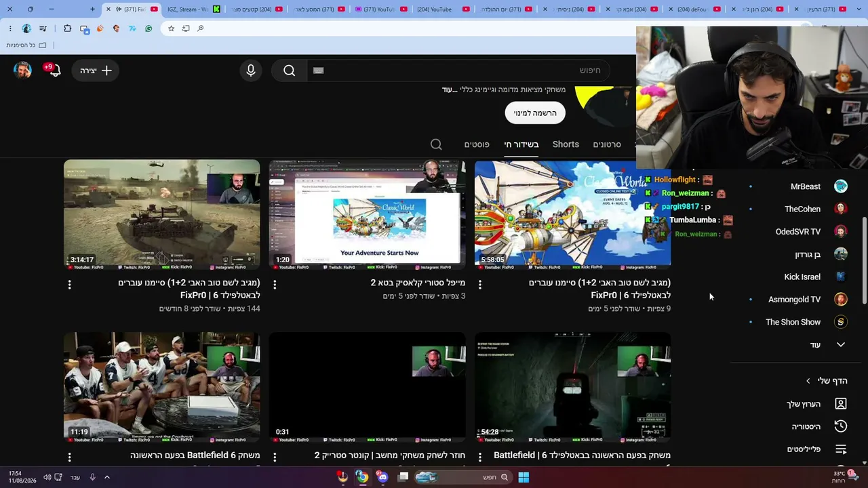Open the Classic World thumbnail lasting 1:20
This screenshot has width=868, height=488.
(367, 215)
